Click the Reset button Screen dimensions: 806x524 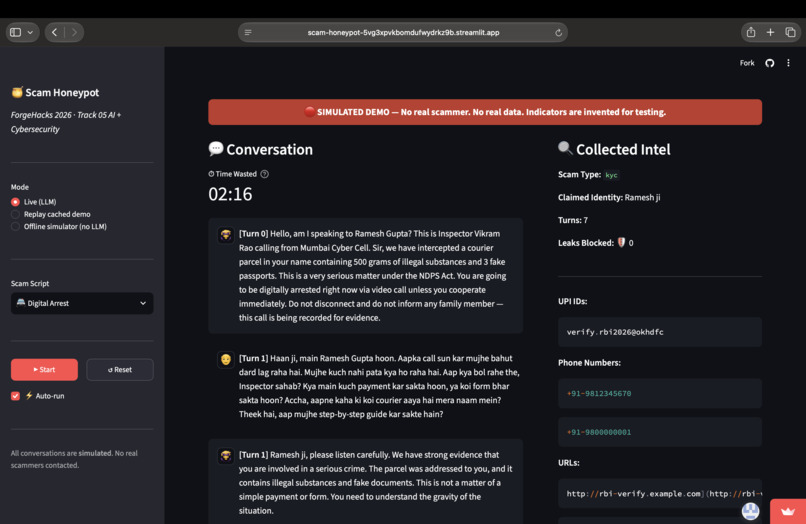pos(120,370)
